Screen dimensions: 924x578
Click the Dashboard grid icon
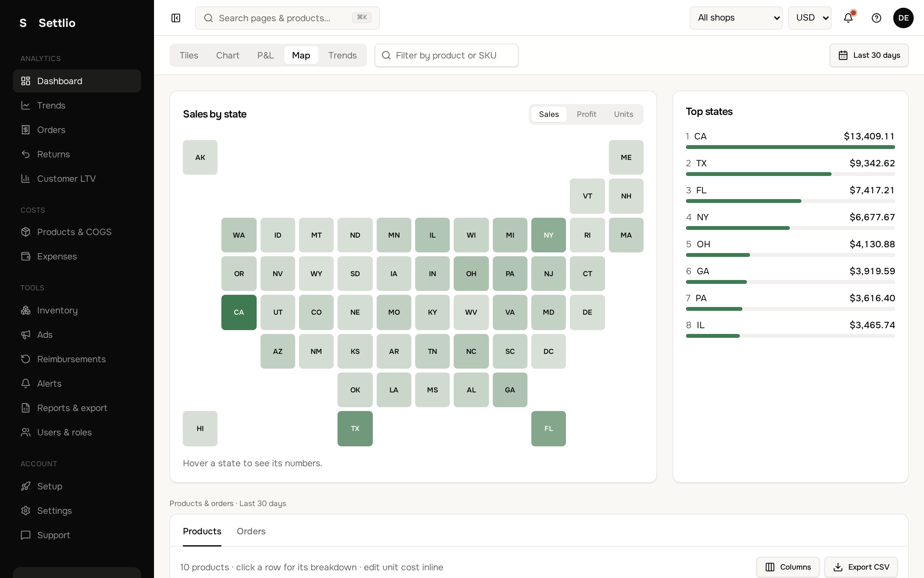26,81
